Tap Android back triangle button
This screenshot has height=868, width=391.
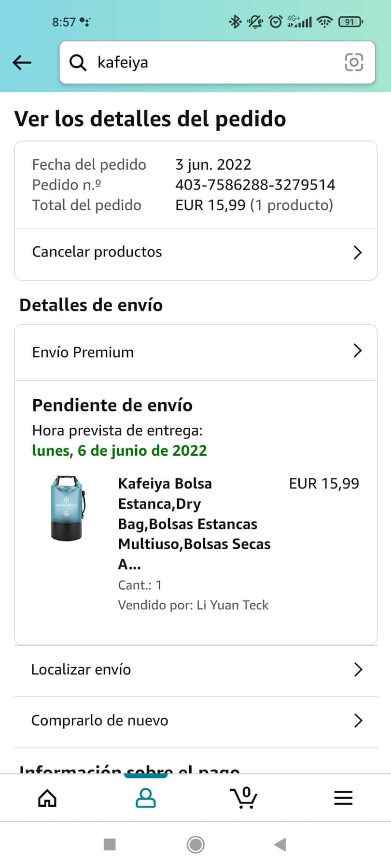pyautogui.click(x=280, y=844)
